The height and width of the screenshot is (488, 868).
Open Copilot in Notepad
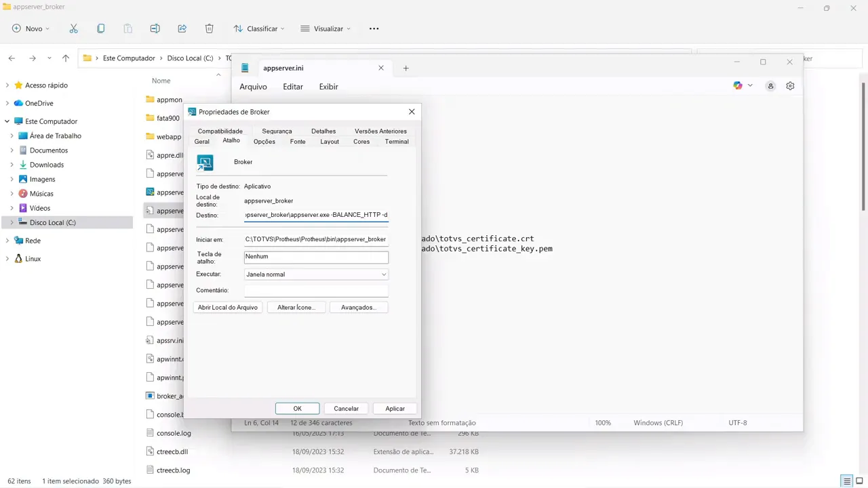pyautogui.click(x=738, y=85)
